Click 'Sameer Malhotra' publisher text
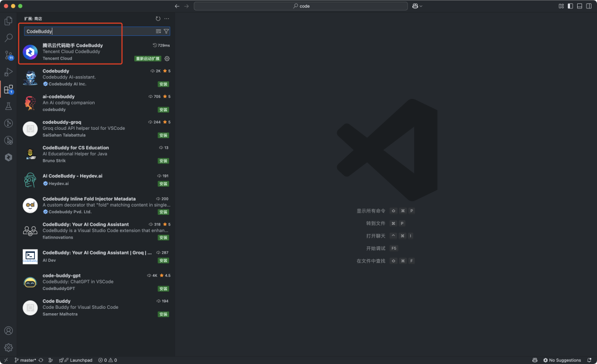The height and width of the screenshot is (364, 597). [x=60, y=314]
